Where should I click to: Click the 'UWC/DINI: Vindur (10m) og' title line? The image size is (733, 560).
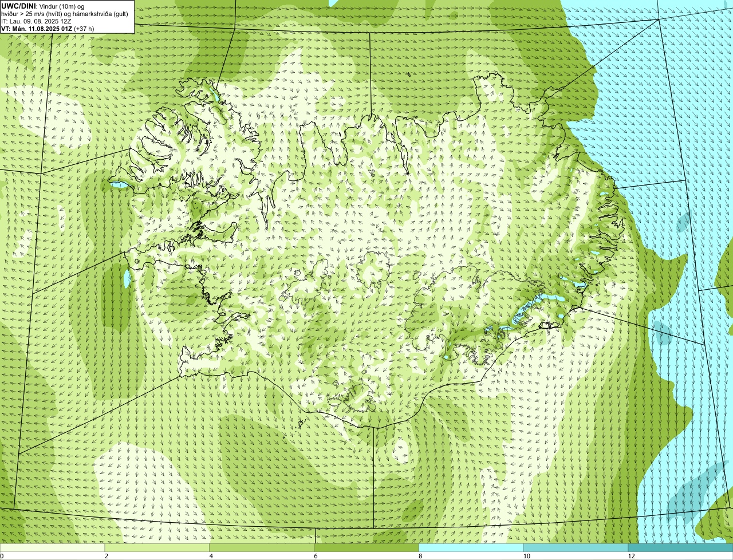point(43,6)
